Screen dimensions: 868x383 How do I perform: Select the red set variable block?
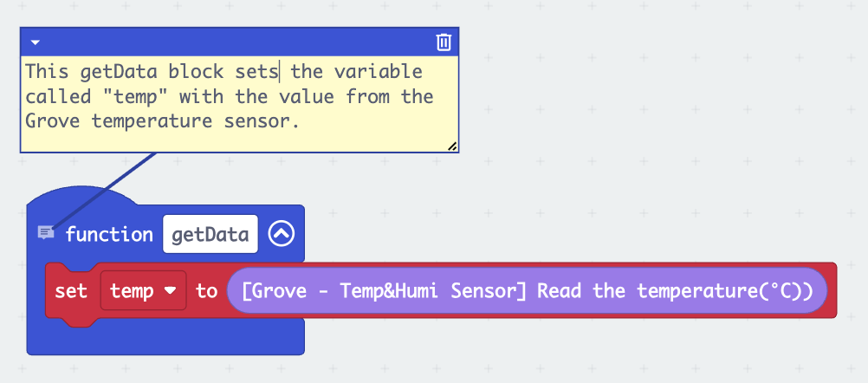click(x=71, y=291)
